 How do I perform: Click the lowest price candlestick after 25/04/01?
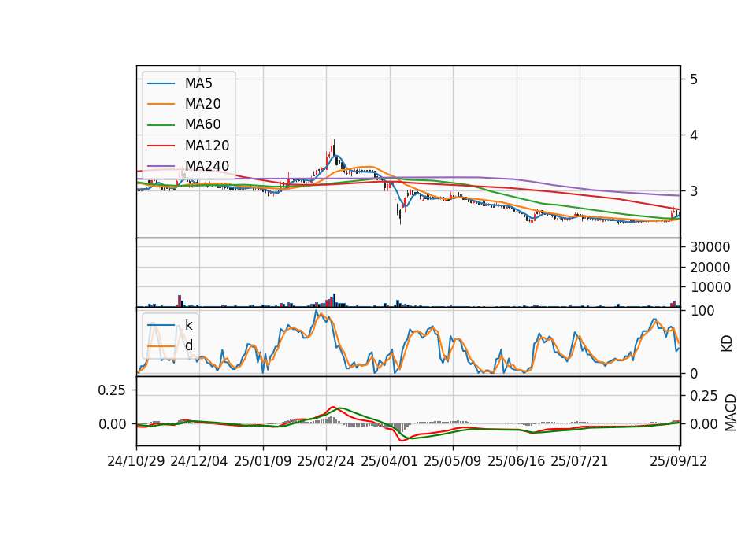point(400,216)
